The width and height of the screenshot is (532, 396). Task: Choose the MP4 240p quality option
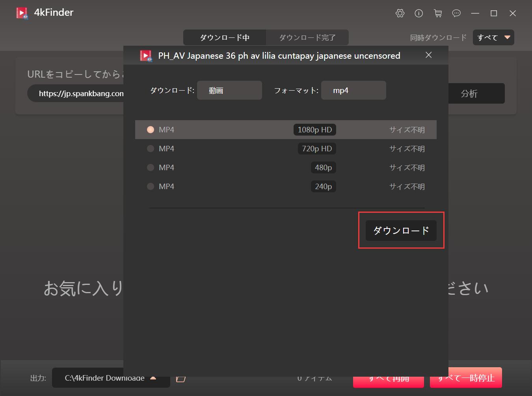coord(151,186)
